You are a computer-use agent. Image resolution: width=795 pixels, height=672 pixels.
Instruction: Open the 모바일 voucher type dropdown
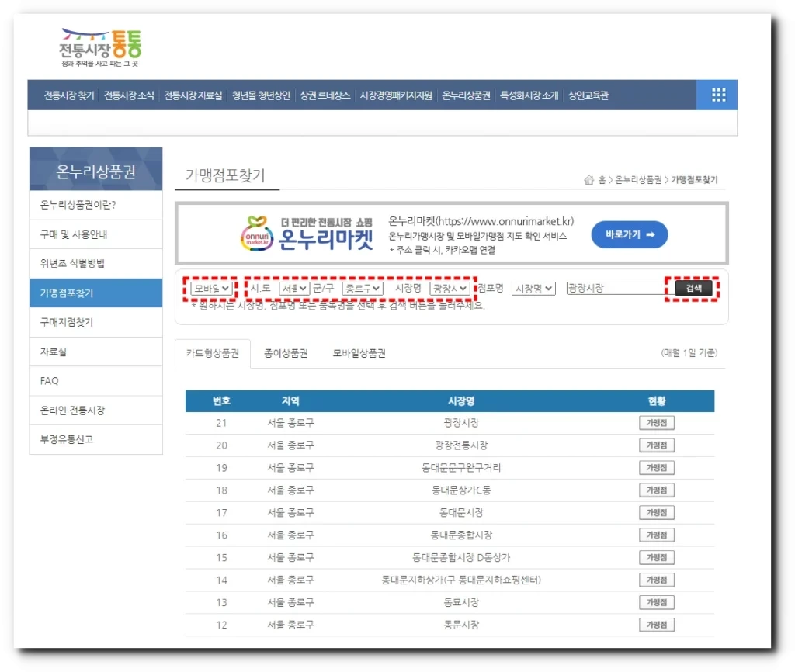(x=210, y=288)
